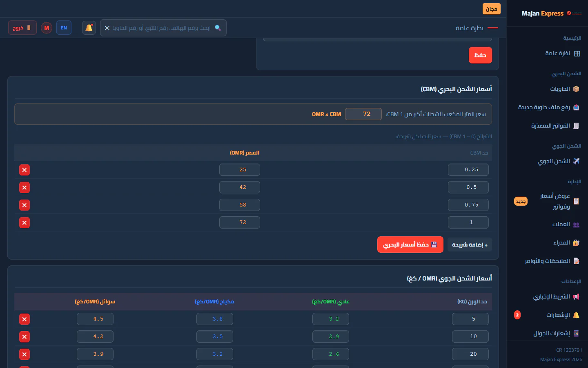
Task: Edit the مكياج rate field for the 10 kg row
Action: [215, 337]
